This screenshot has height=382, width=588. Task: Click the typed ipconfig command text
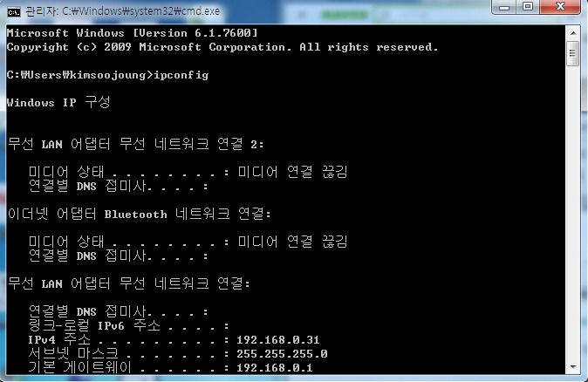(x=181, y=75)
